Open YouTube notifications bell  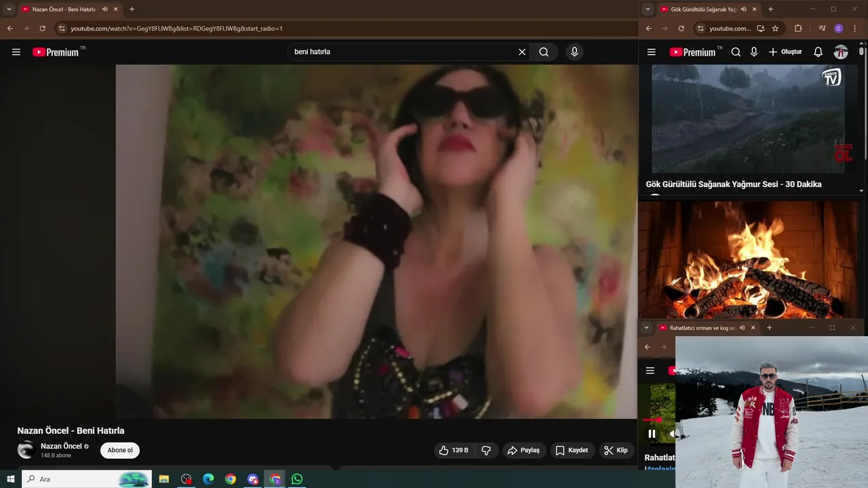point(818,52)
